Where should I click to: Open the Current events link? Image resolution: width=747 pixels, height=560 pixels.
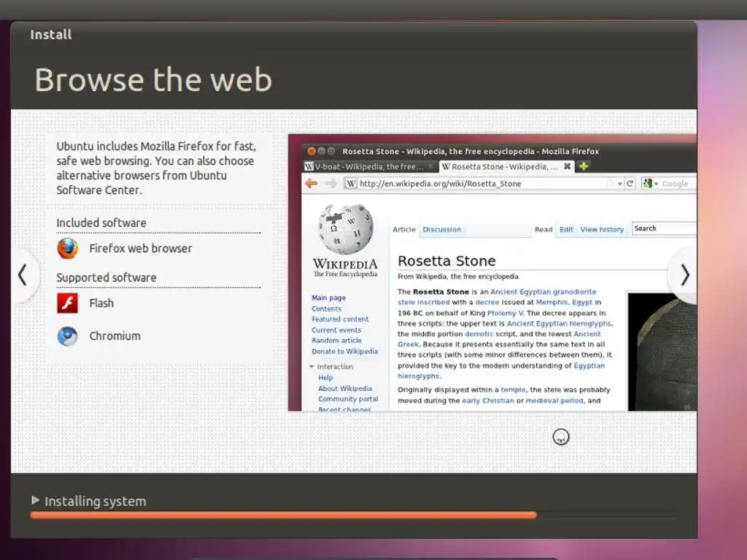tap(336, 330)
